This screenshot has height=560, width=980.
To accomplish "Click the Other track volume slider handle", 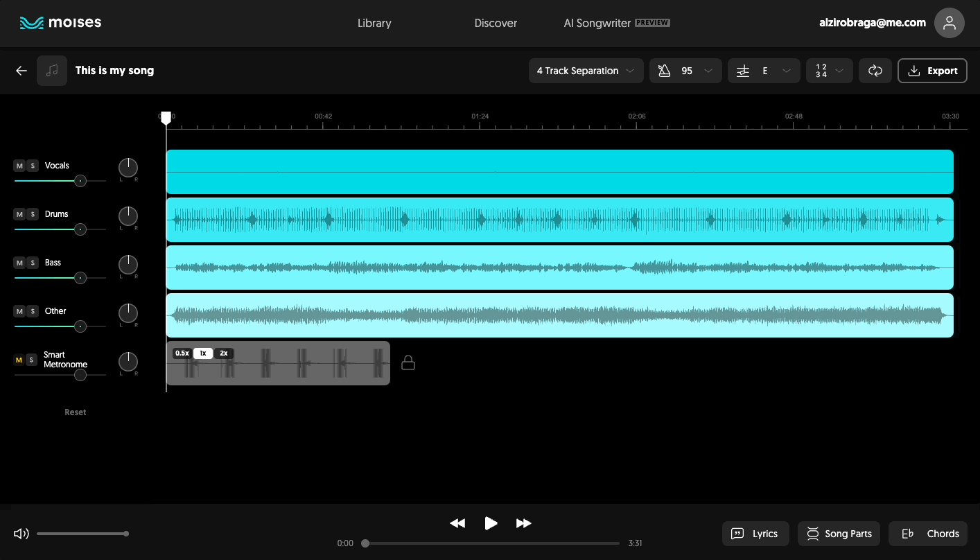I will pos(80,326).
